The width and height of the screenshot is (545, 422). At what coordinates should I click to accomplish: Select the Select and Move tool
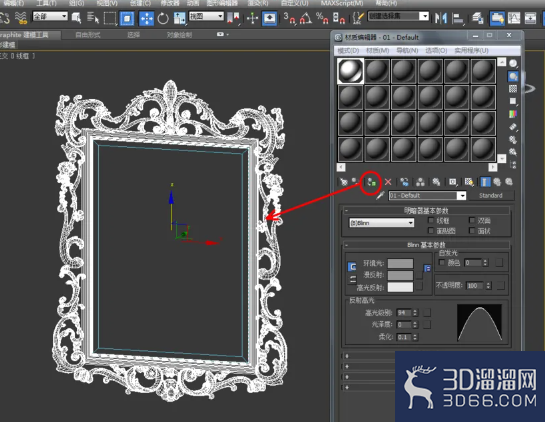pyautogui.click(x=146, y=18)
